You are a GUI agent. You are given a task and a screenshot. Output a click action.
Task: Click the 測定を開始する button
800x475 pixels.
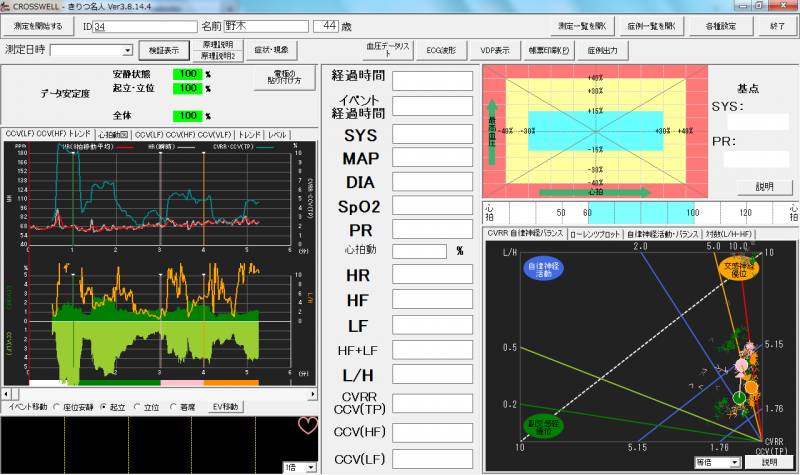tap(38, 25)
